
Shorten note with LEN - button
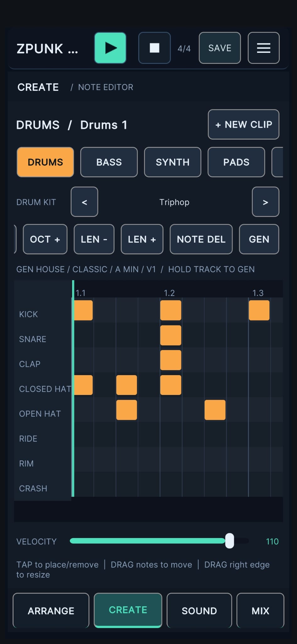coord(94,239)
